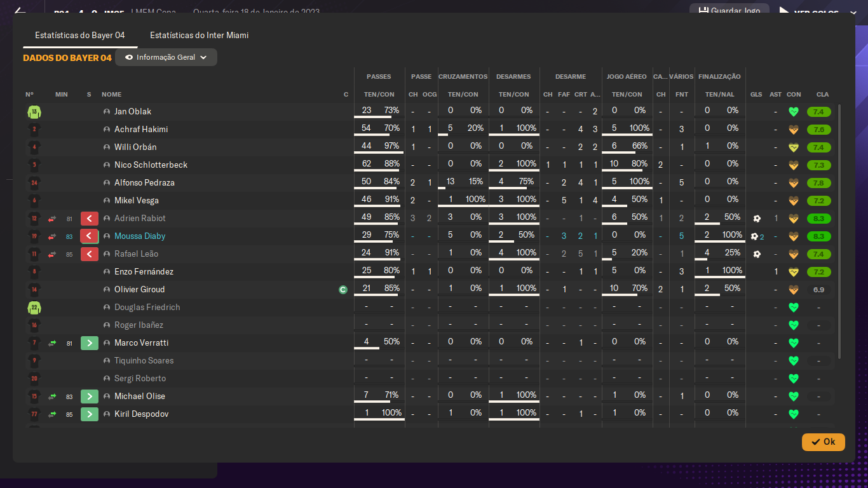Open Mikel Vesga player link
Screen dimensions: 868x488
tap(137, 201)
